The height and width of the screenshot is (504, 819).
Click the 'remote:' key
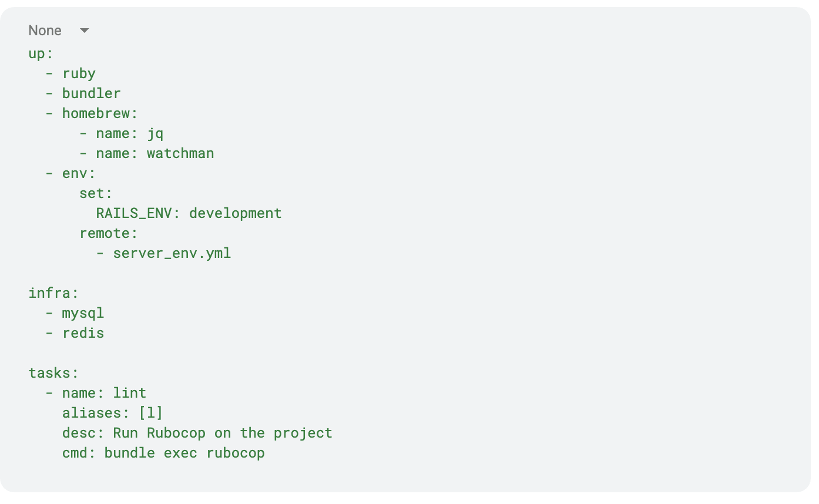tap(108, 233)
